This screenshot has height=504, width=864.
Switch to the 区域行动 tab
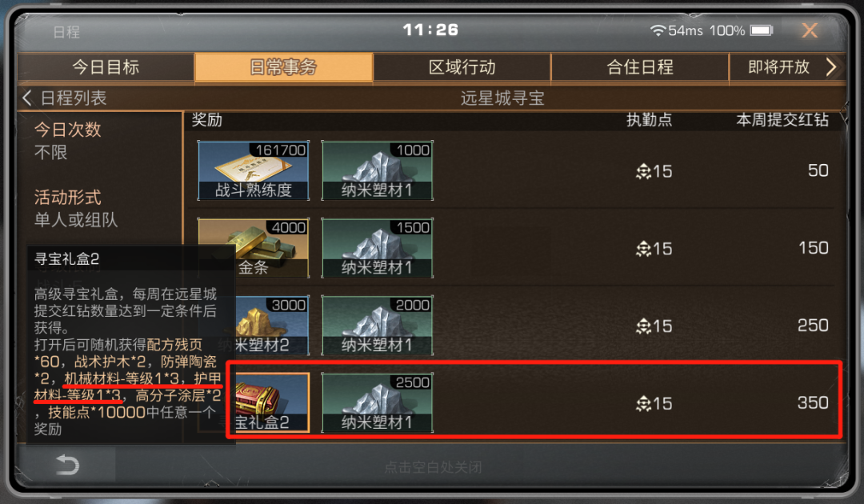click(462, 67)
